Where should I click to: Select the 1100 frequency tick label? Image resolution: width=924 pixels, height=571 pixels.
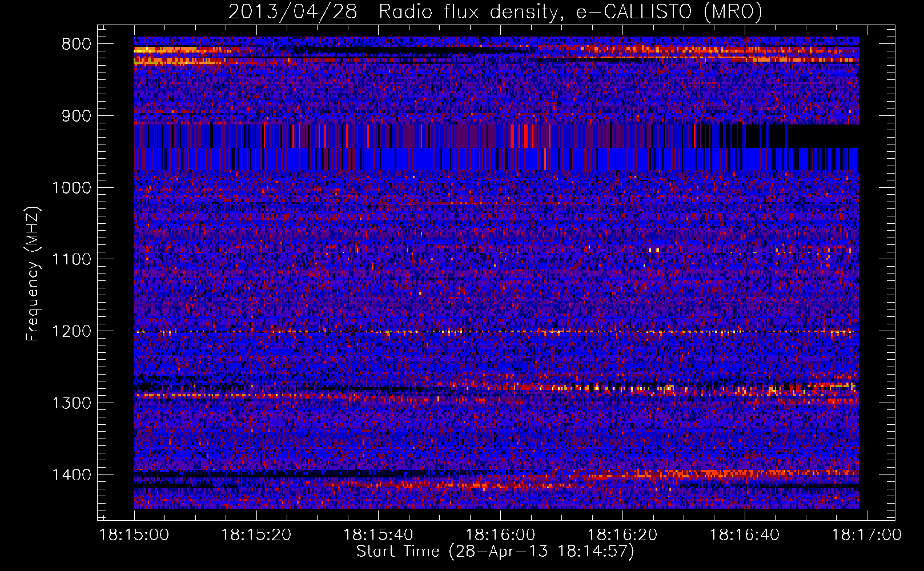71,260
